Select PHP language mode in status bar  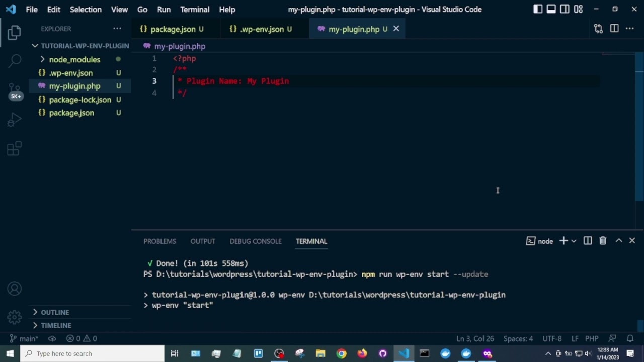click(x=592, y=339)
